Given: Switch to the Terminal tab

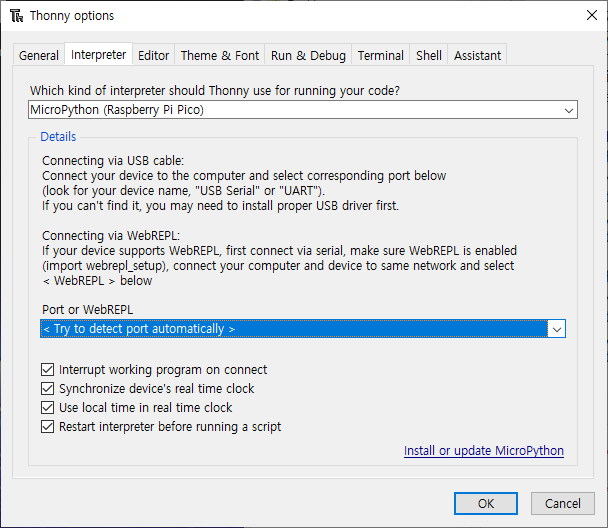Looking at the screenshot, I should [380, 55].
